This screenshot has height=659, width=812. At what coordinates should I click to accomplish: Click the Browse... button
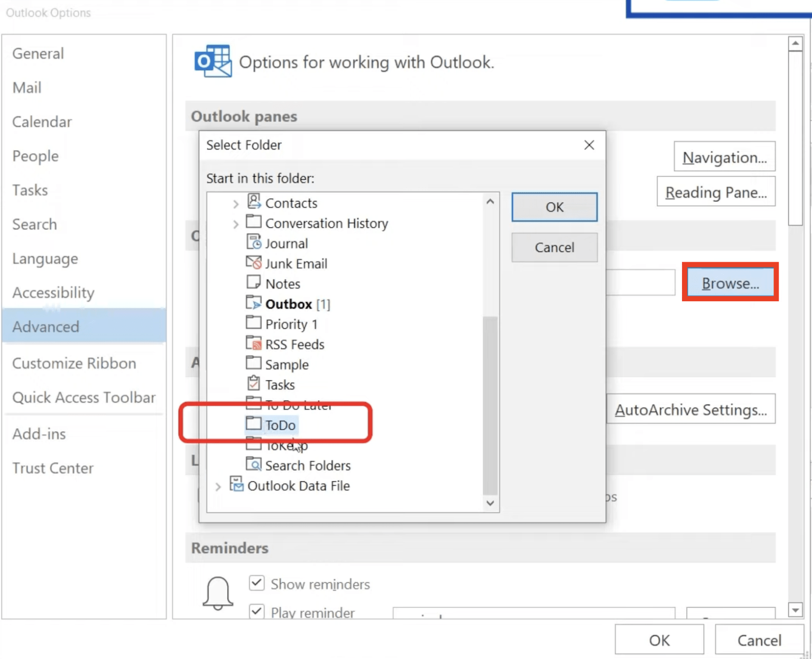point(730,283)
